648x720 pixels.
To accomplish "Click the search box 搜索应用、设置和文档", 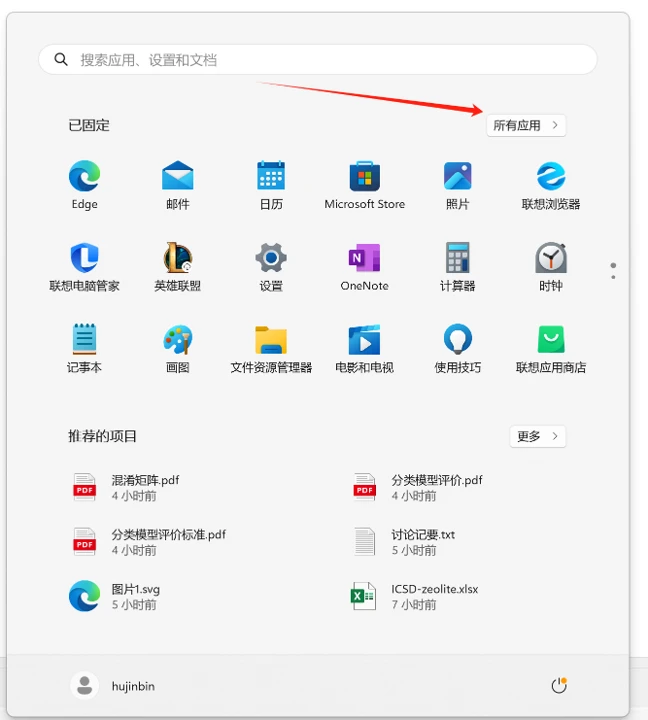I will tap(318, 59).
